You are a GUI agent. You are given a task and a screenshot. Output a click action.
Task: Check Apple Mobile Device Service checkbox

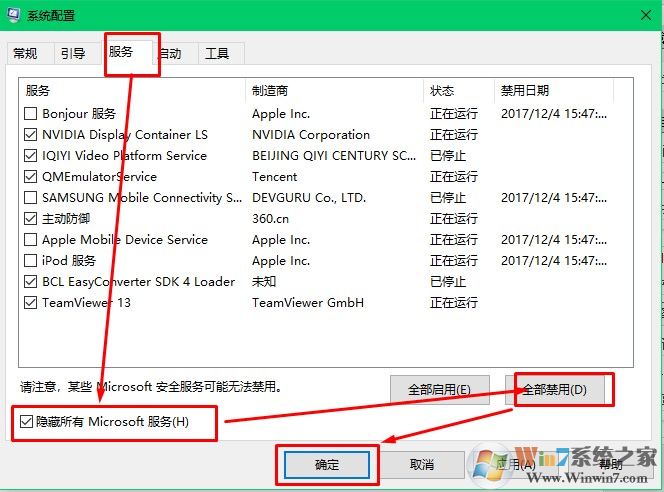click(30, 240)
